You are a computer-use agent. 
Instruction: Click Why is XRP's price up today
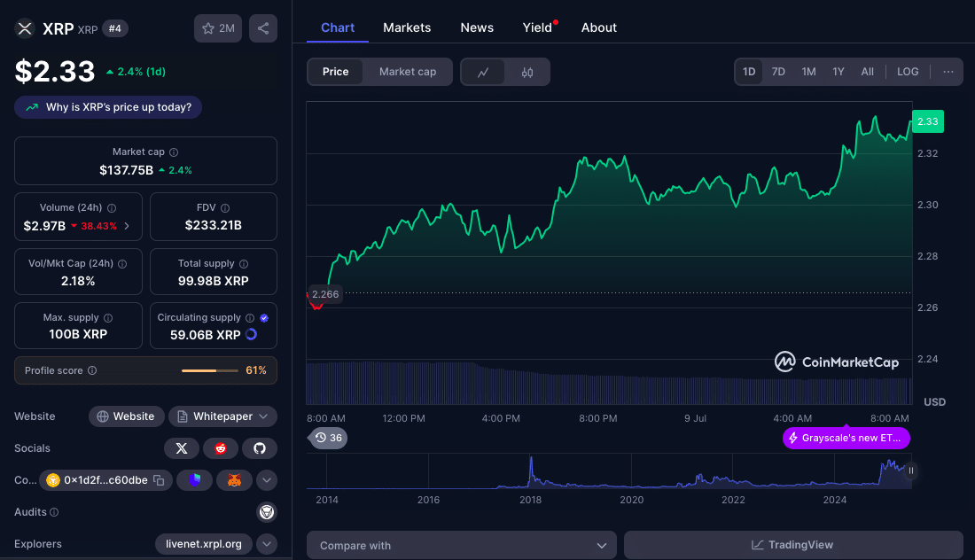click(x=108, y=107)
